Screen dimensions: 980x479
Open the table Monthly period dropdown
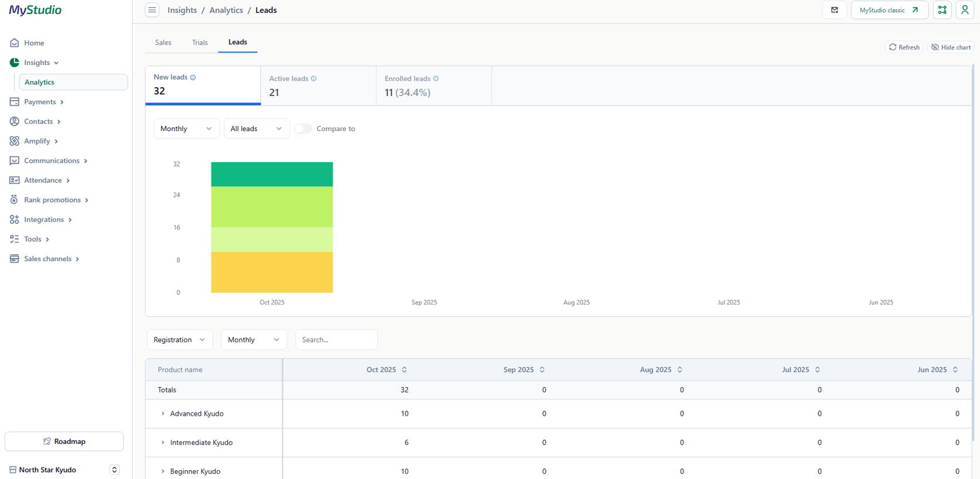click(x=254, y=340)
